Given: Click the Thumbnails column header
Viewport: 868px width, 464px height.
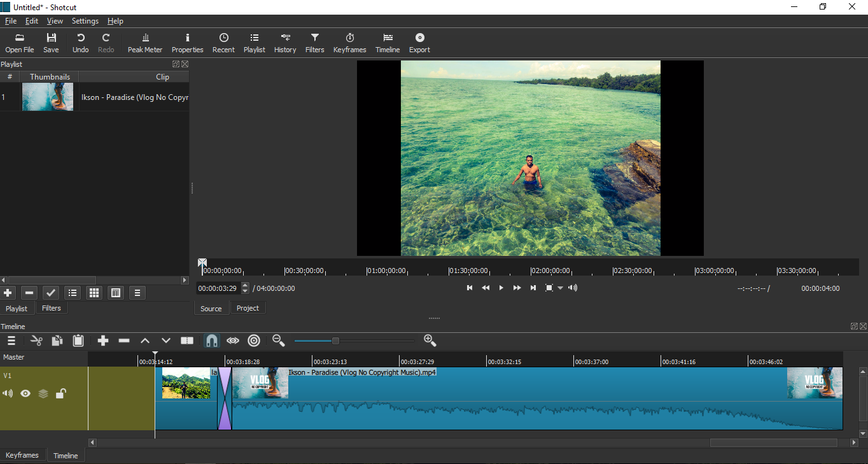Looking at the screenshot, I should [50, 77].
